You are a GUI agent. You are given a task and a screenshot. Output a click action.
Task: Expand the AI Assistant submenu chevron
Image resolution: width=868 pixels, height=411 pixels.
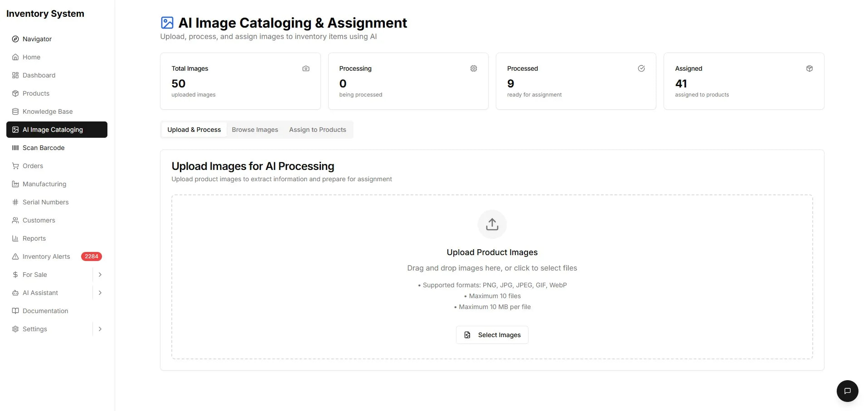point(100,293)
